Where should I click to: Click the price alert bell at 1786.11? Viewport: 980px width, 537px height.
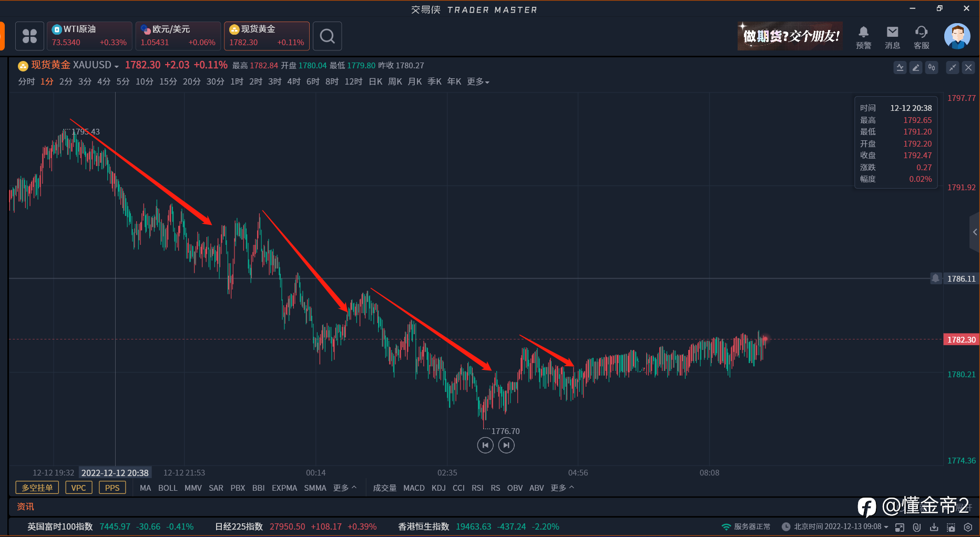[x=936, y=278]
